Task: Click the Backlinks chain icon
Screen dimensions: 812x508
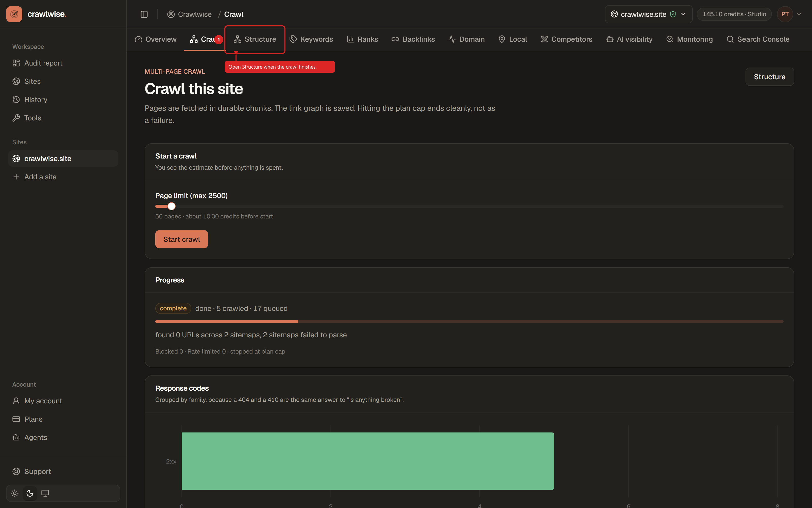Action: pyautogui.click(x=395, y=39)
